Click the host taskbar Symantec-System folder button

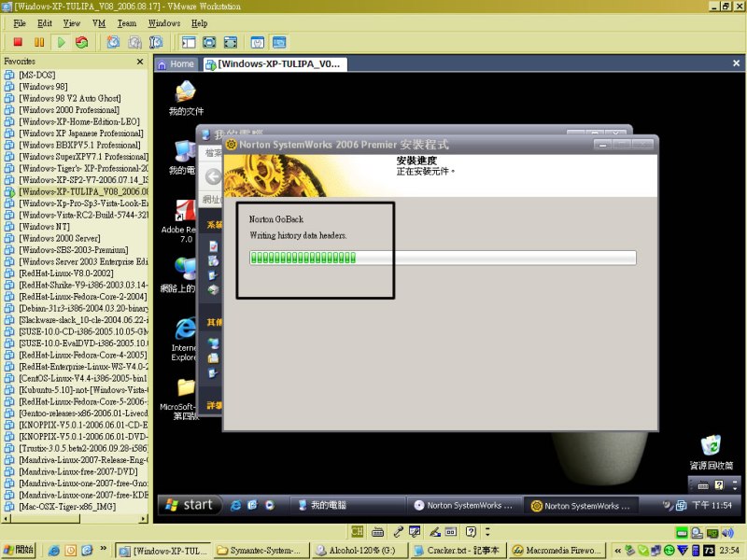click(261, 550)
